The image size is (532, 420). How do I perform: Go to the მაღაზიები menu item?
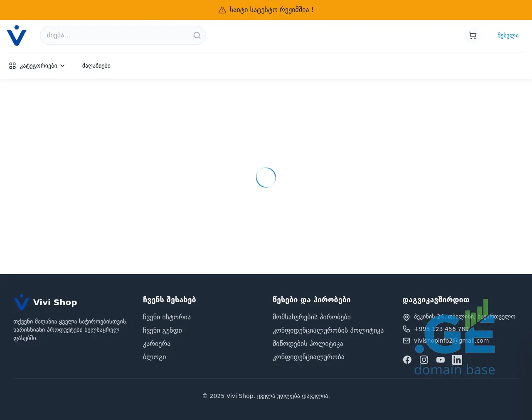click(96, 66)
